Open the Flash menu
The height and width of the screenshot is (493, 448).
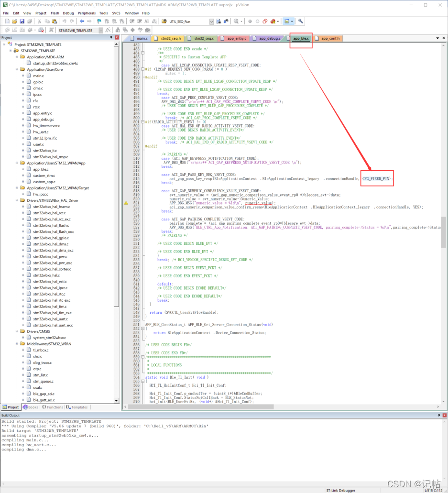[55, 13]
